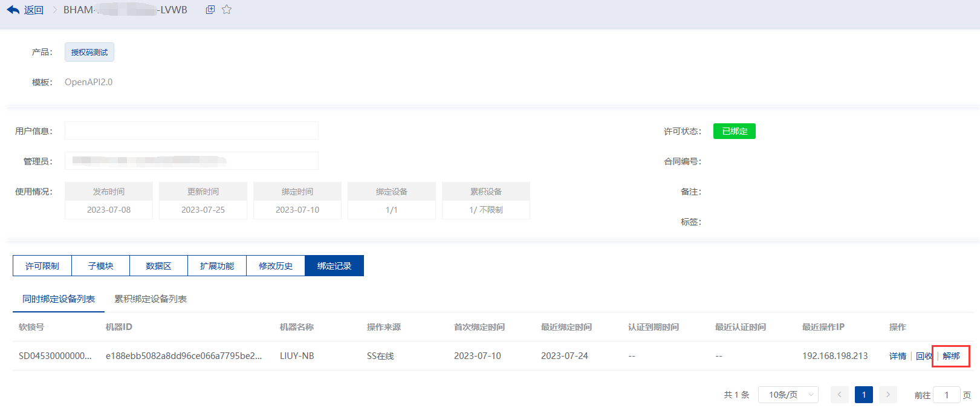Click the 累积设备 value 1/ 不限制
Viewport: 980px width, 414px height.
tap(486, 210)
